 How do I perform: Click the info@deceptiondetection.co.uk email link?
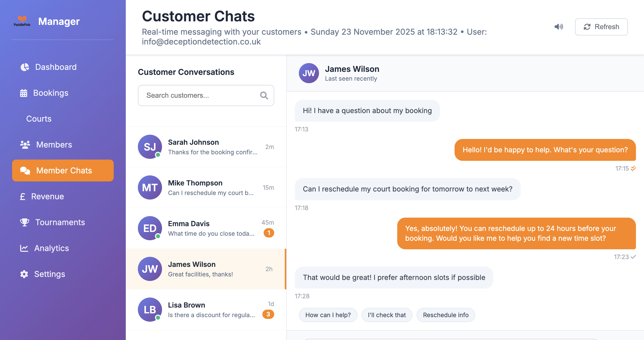(201, 41)
